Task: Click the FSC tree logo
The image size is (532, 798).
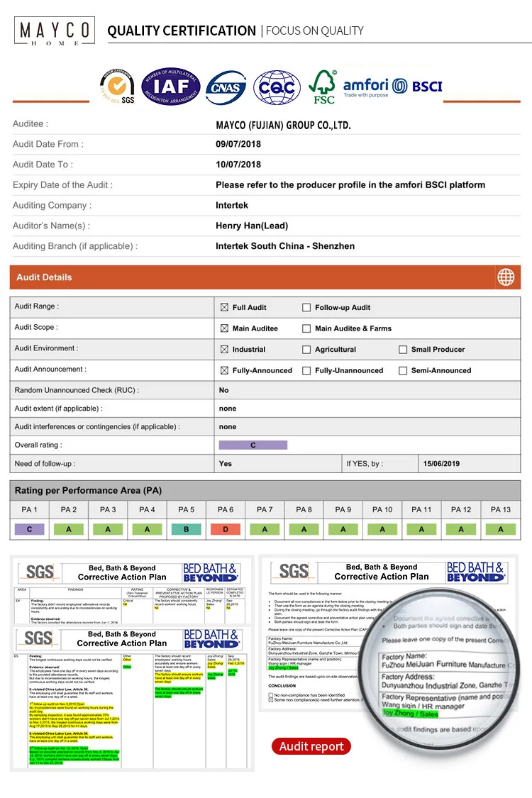Action: (323, 87)
